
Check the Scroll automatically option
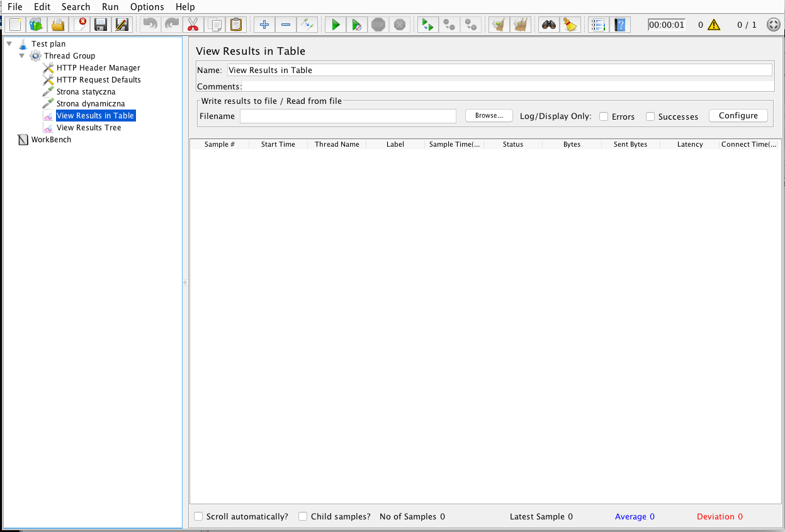198,516
